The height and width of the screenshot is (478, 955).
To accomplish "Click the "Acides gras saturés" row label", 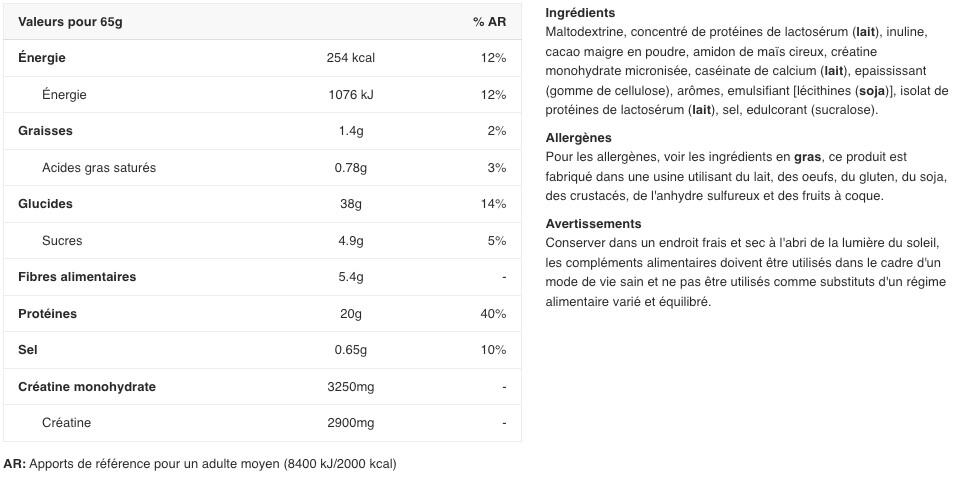I will (99, 168).
